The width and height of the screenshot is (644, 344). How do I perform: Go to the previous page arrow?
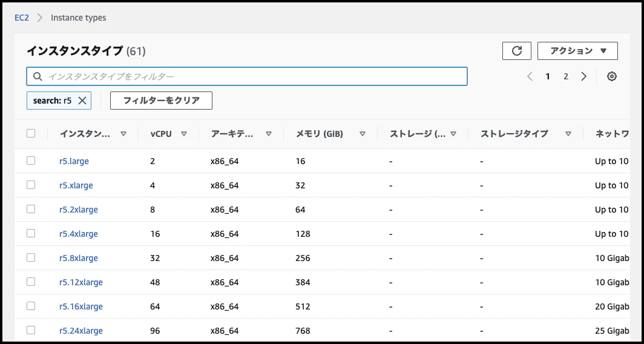pos(530,76)
